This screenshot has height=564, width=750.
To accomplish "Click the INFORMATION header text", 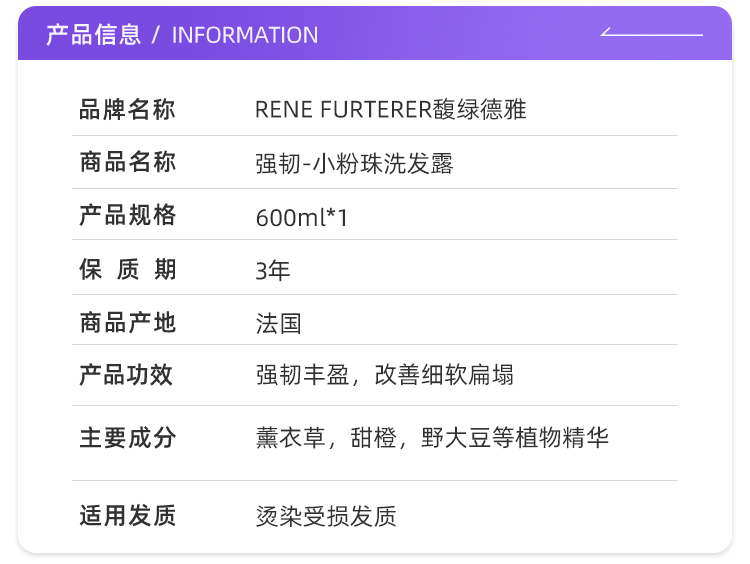I will tap(245, 35).
